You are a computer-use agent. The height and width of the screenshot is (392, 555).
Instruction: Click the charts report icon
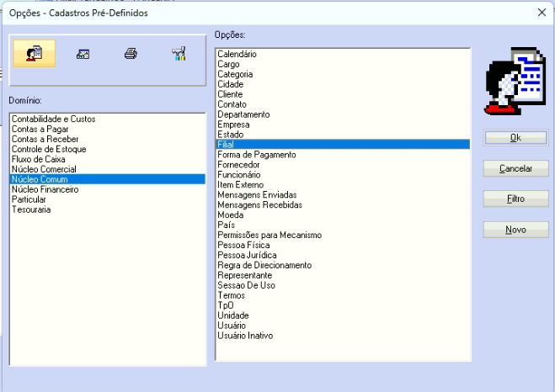tap(83, 54)
